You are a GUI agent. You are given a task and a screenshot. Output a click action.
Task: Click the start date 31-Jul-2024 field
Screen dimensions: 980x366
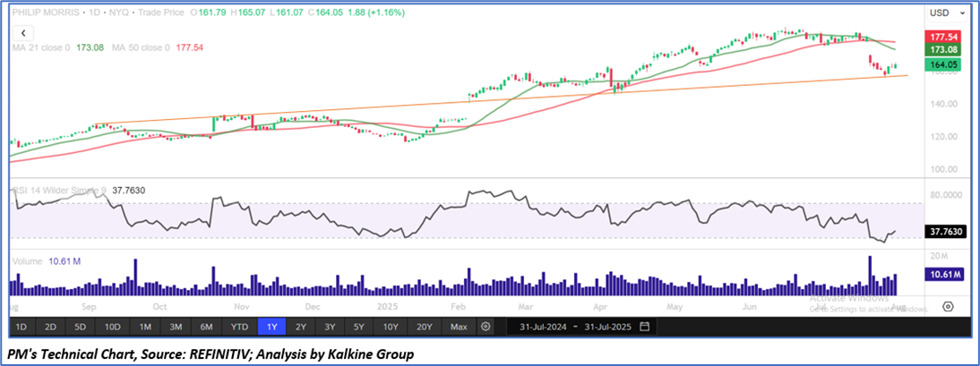(541, 327)
